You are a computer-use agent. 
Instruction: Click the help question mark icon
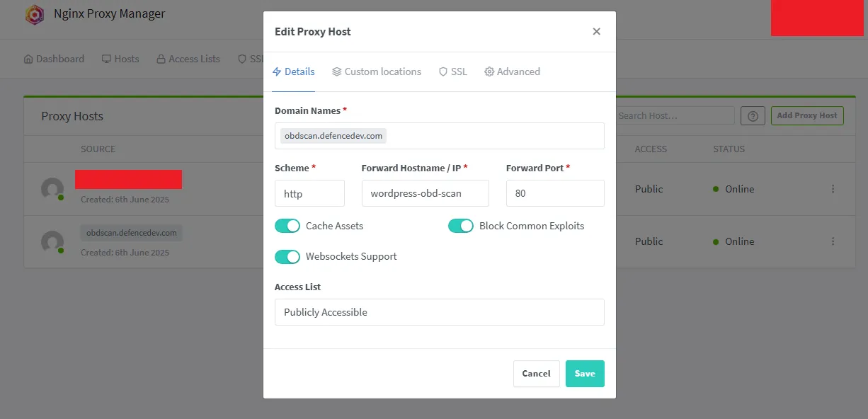pos(753,115)
